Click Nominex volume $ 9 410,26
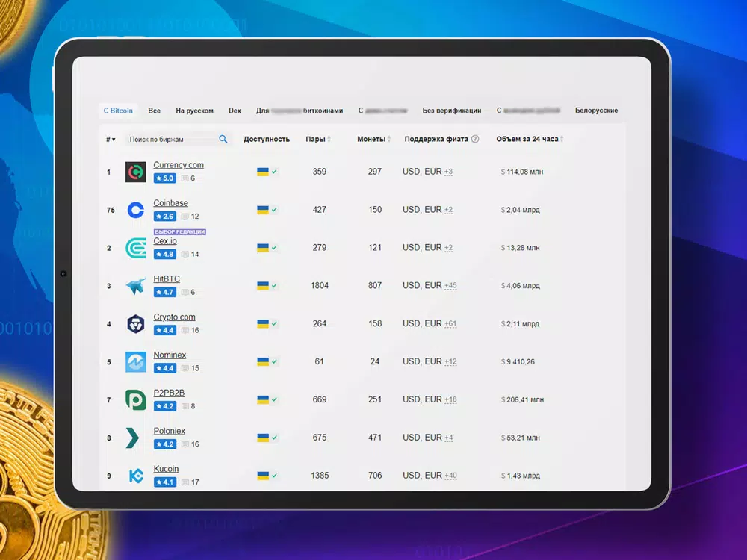747x560 pixels. (x=518, y=362)
